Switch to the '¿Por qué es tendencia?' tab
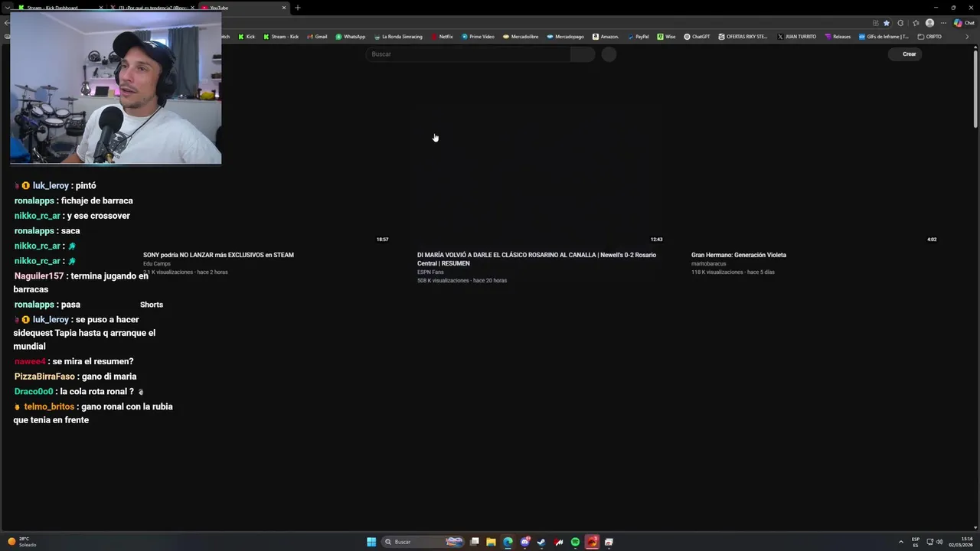This screenshot has width=980, height=551. 152,8
